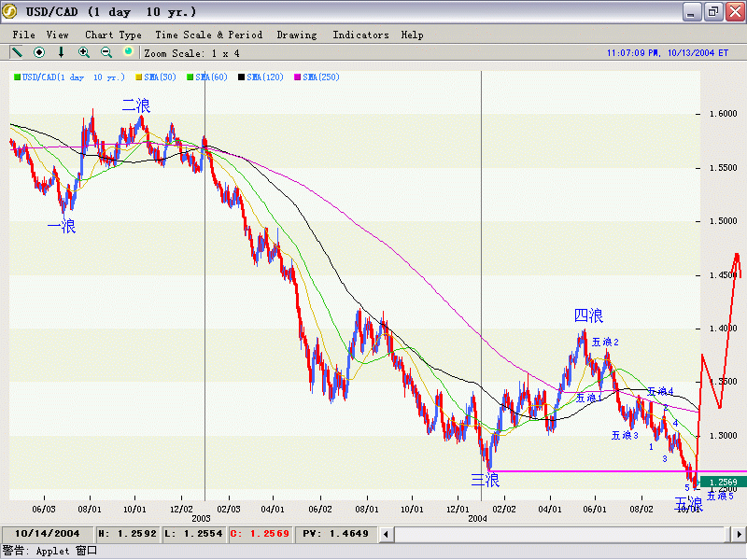Open the File menu
747x560 pixels.
coord(24,35)
